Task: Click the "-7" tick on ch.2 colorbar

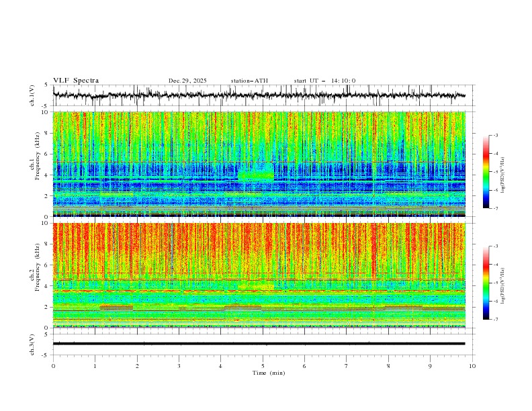Action: (495, 320)
